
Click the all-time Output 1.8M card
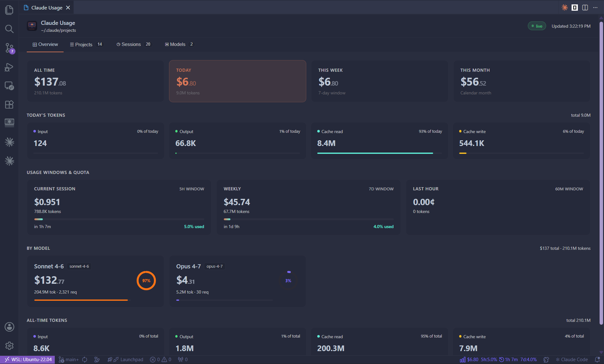click(x=238, y=342)
